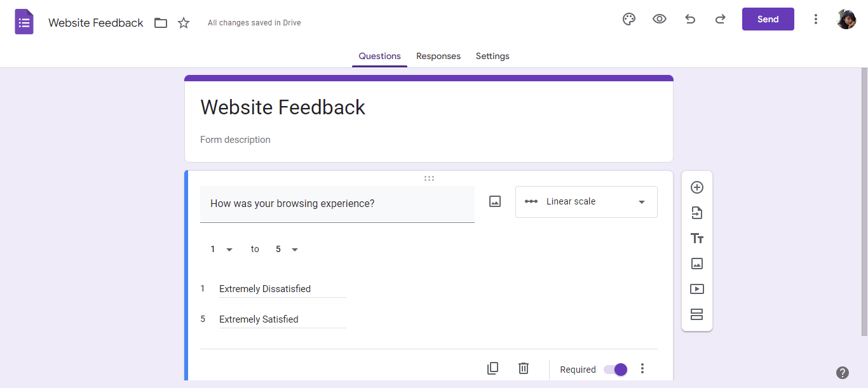Delete the linear scale question
868x388 pixels.
(523, 368)
